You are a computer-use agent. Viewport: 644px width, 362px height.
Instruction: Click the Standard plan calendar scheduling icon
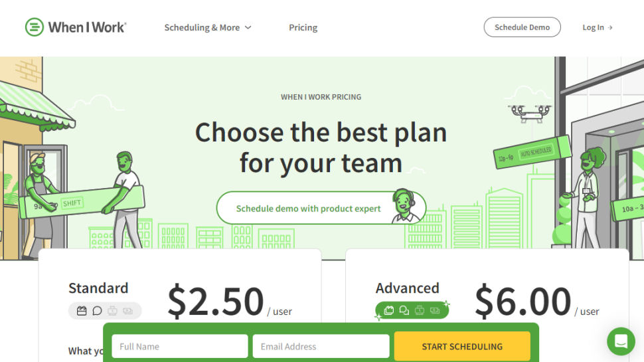tap(82, 311)
